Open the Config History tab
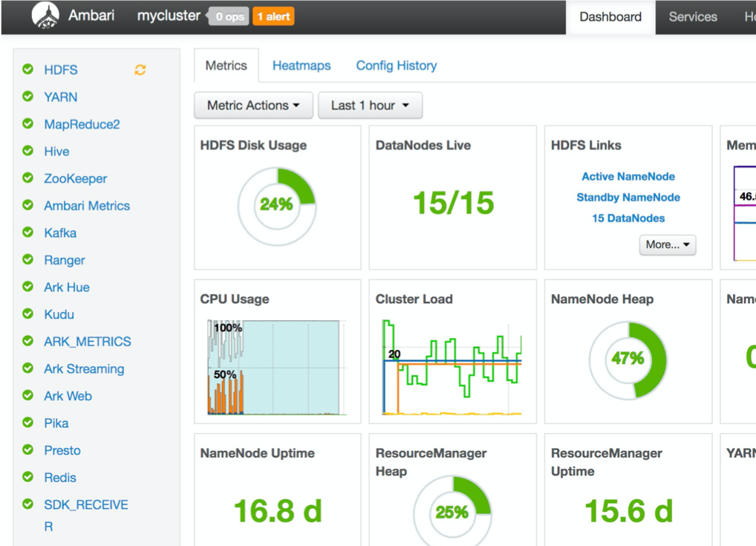This screenshot has height=546, width=756. tap(397, 65)
